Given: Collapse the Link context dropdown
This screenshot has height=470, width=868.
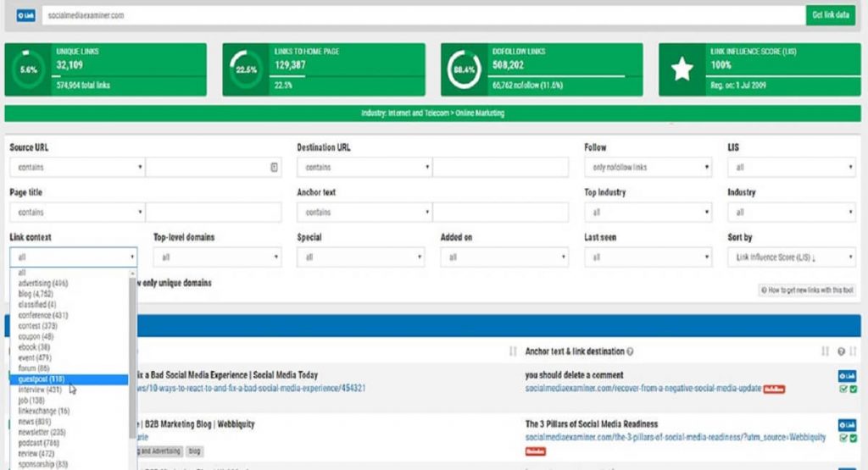Looking at the screenshot, I should [74, 257].
